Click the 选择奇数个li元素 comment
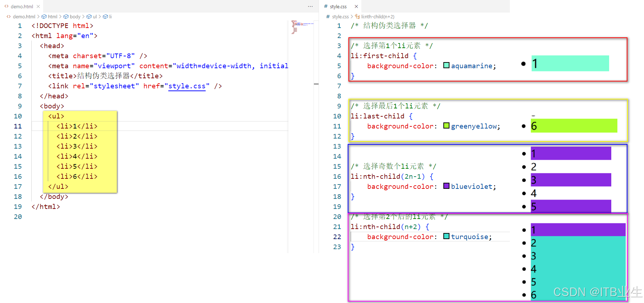 393,167
